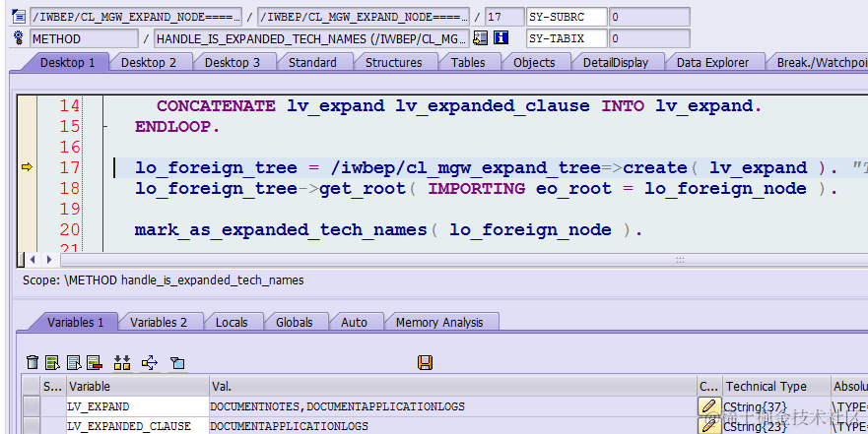Click the LV_EXPANDED_CLAUSE variable name cell

[x=138, y=426]
